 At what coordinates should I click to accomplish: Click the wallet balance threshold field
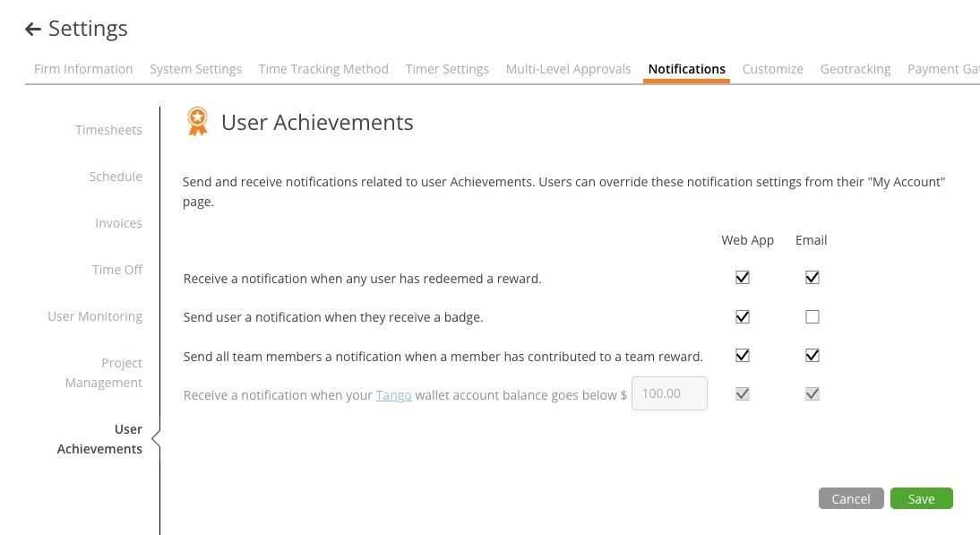(669, 393)
